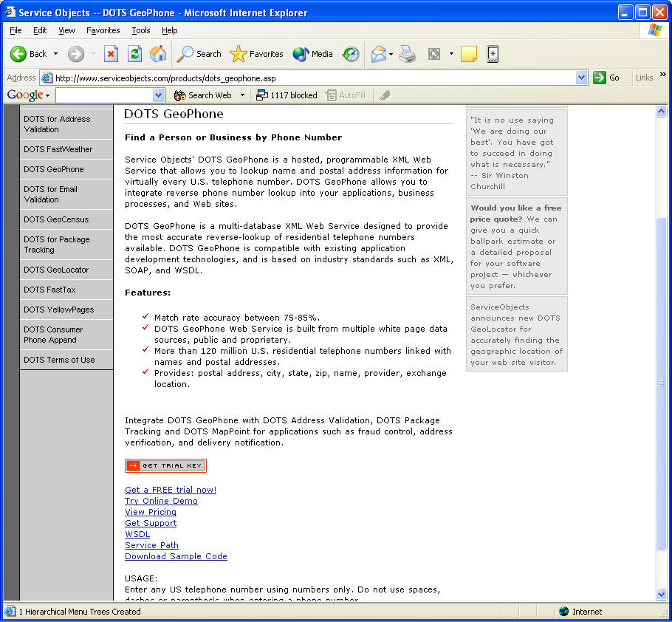
Task: Click the vertical scrollbar thumb
Action: [661, 383]
